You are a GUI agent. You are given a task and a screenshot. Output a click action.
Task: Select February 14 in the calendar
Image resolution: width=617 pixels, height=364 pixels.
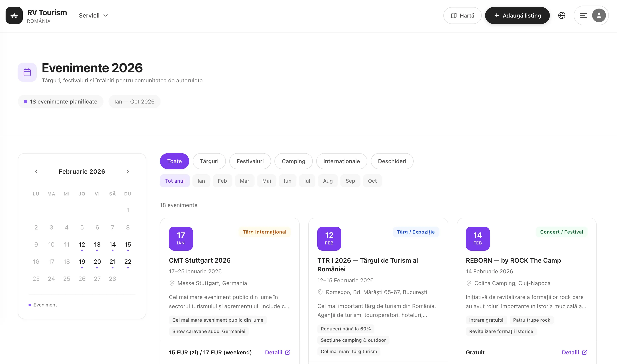[x=112, y=244]
